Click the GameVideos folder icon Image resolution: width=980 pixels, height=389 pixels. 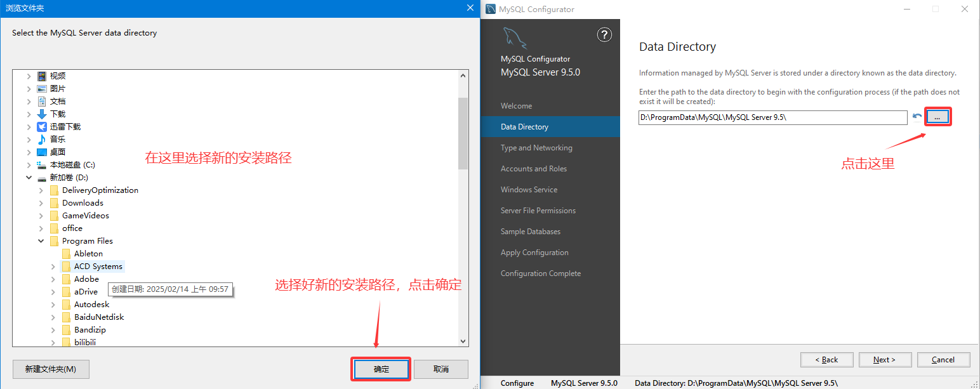[54, 216]
